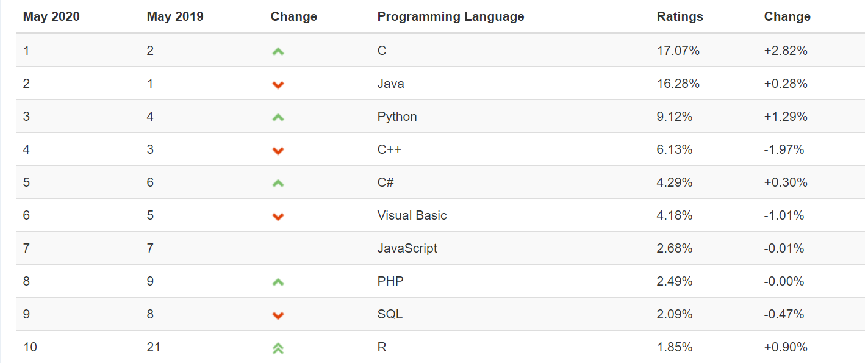Click the red down arrow in the Java row
Screen dimensions: 868x363
[278, 85]
